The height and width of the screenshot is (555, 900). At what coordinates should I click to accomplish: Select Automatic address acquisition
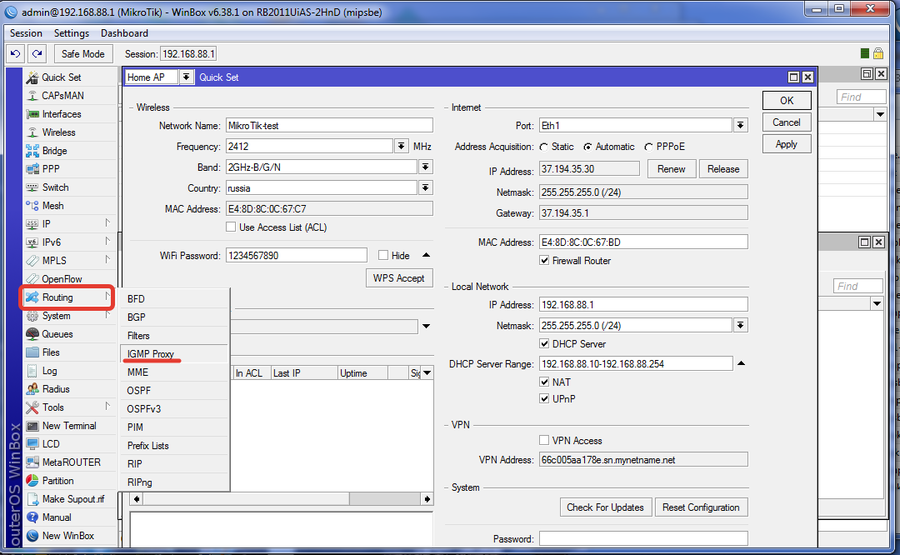pyautogui.click(x=588, y=147)
